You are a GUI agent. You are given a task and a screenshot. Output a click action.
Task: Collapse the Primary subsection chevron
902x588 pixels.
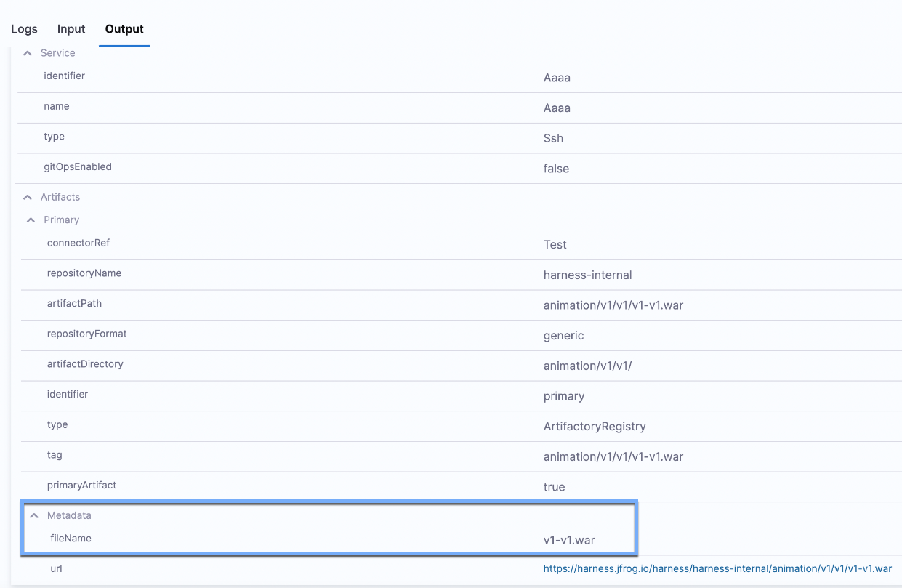coord(31,220)
